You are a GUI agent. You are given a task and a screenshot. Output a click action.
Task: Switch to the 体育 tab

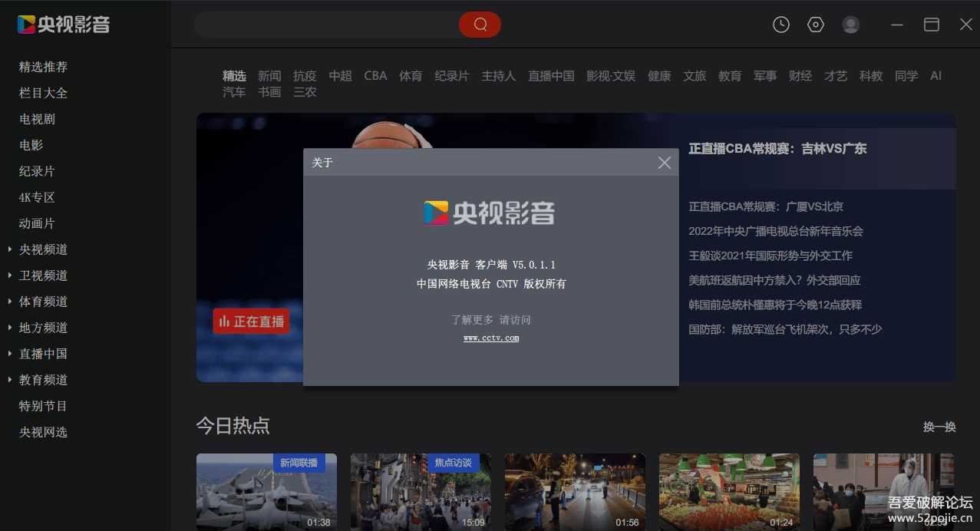point(411,76)
